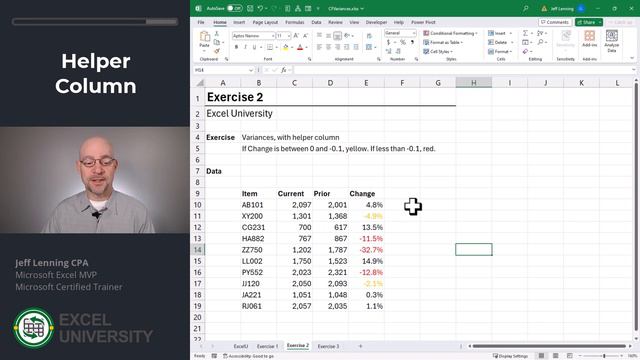Select the Exercise 1 sheet tab

pos(267,346)
